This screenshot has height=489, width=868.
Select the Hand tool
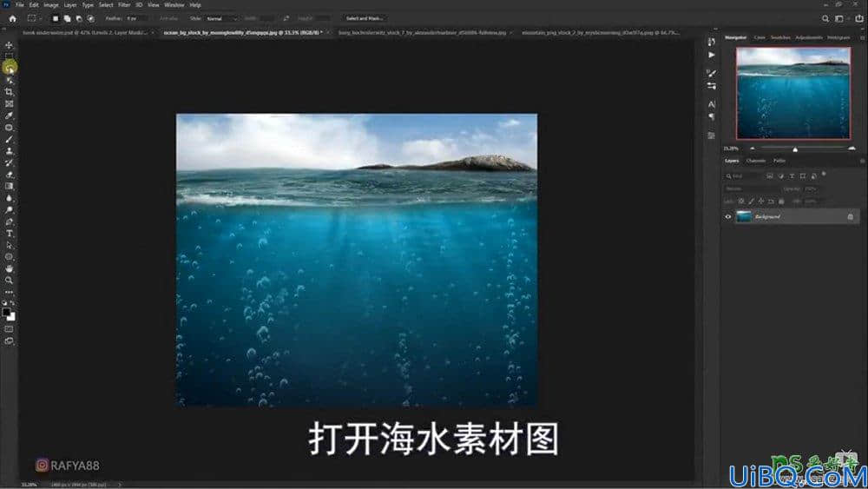(x=9, y=268)
